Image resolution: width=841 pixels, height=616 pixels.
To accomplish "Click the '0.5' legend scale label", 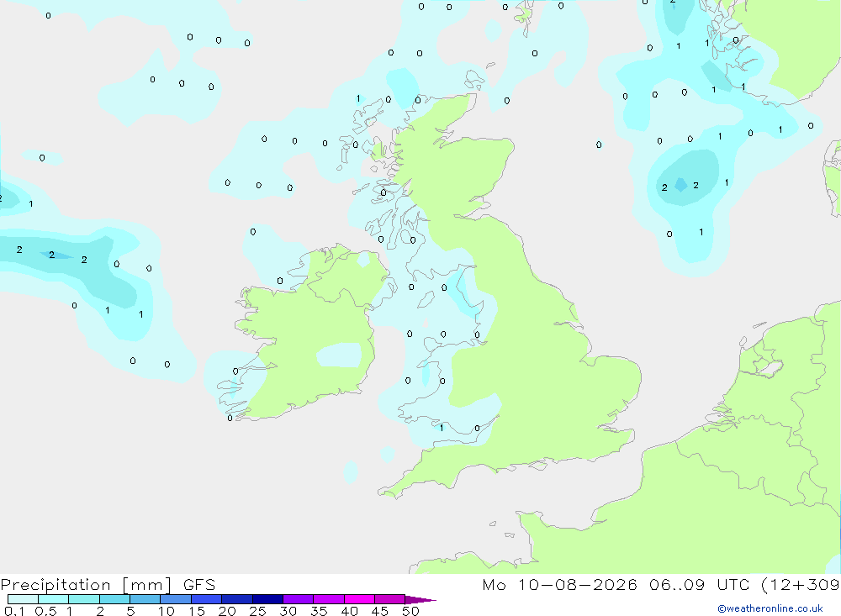I will point(45,611).
